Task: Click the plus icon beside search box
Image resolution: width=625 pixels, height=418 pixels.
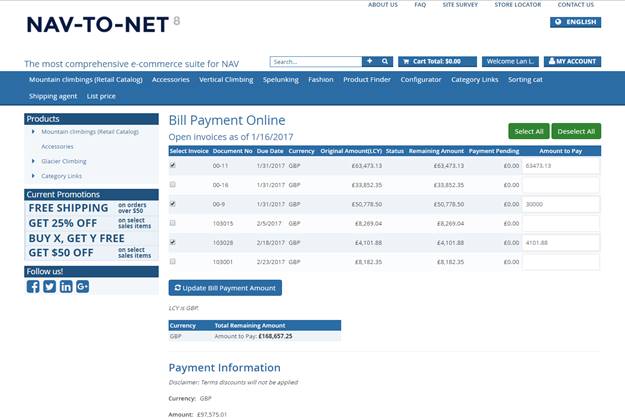Action: coord(369,61)
